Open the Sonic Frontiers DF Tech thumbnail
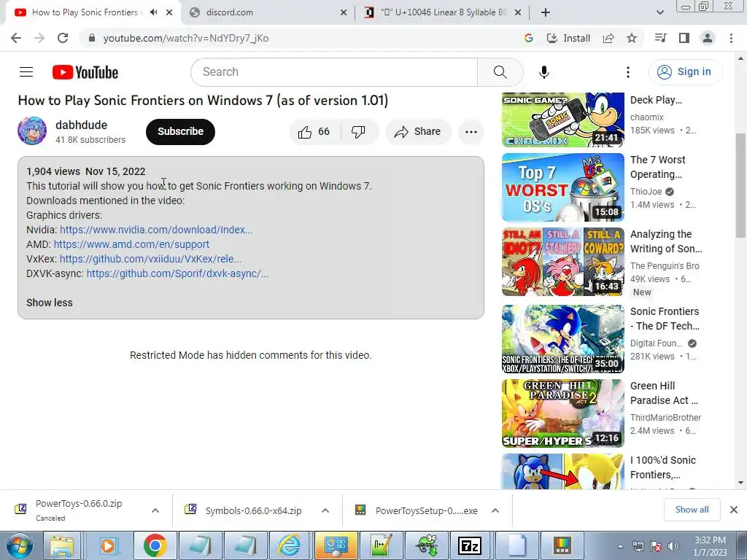The height and width of the screenshot is (560, 747). pos(562,339)
